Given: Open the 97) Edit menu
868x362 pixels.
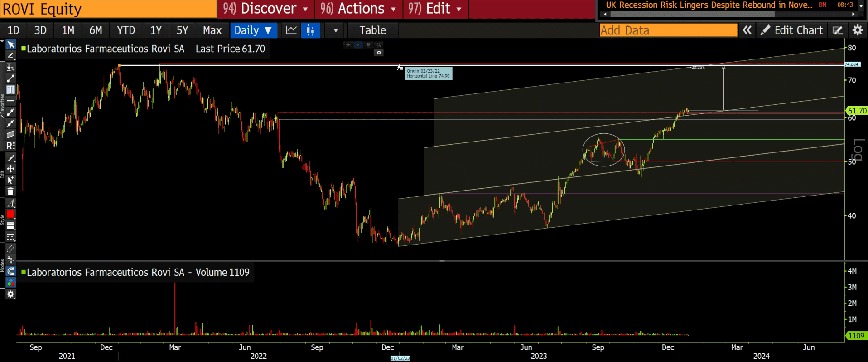Looking at the screenshot, I should click(x=435, y=9).
